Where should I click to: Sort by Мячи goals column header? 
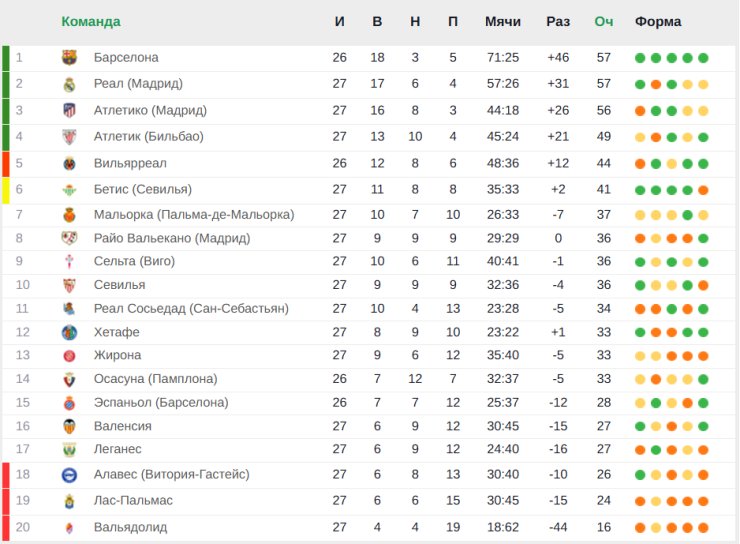503,21
